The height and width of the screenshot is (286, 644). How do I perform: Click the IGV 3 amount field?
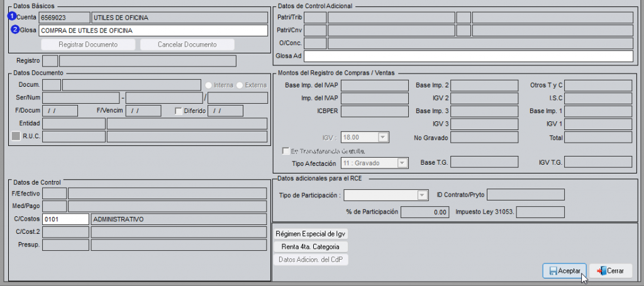coord(485,124)
